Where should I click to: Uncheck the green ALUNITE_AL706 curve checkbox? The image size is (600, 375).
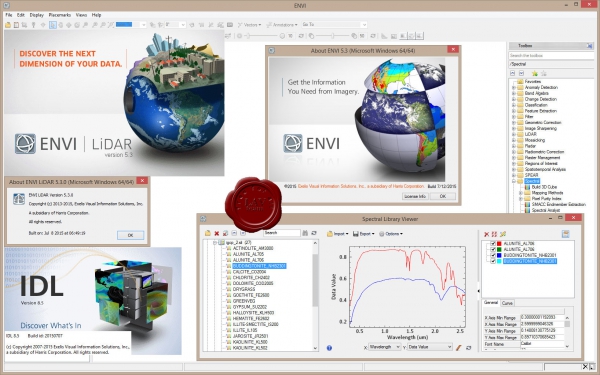493,249
